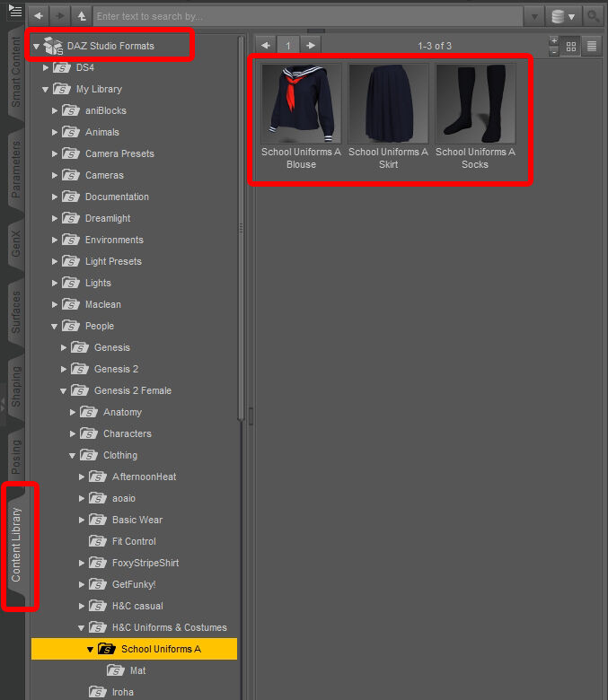This screenshot has width=608, height=700.
Task: Expand the Animals folder arrow
Action: click(55, 132)
